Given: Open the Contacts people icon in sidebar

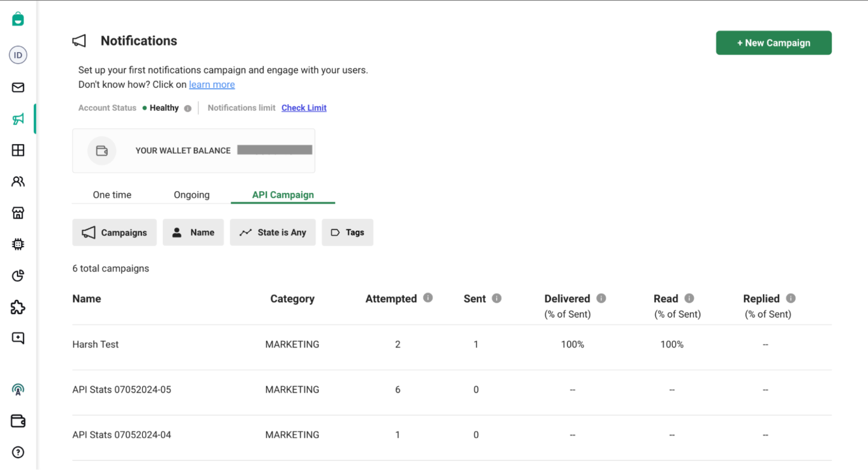Looking at the screenshot, I should [18, 181].
